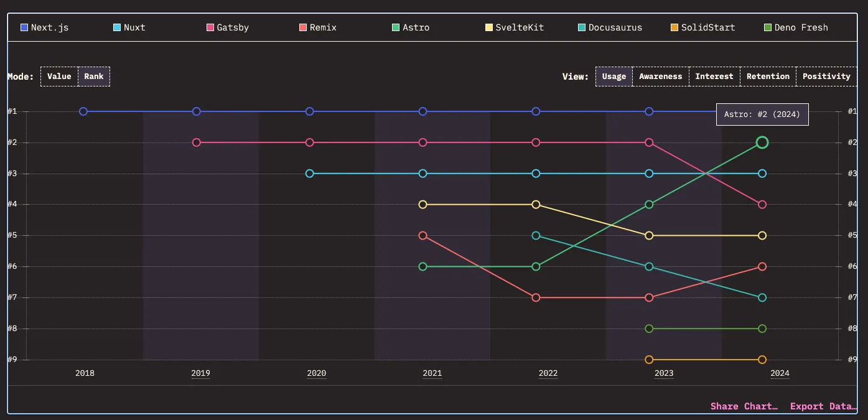Toggle the Astro series in the legend
The height and width of the screenshot is (420, 868).
point(411,27)
